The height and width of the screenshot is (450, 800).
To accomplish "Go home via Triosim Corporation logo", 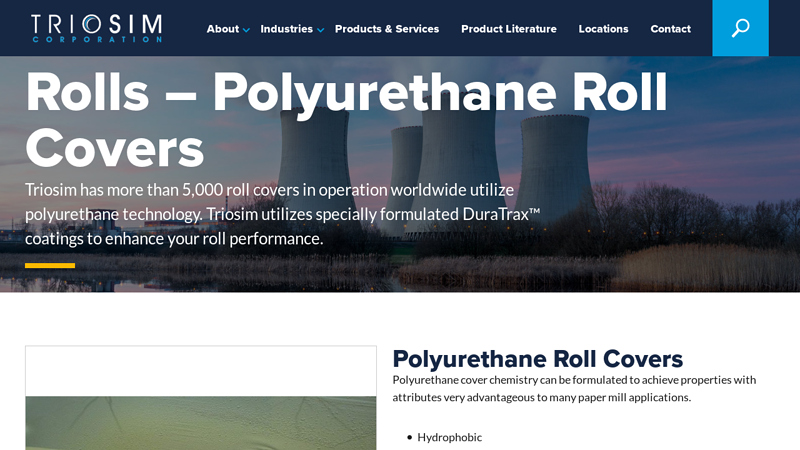I will pos(96,28).
